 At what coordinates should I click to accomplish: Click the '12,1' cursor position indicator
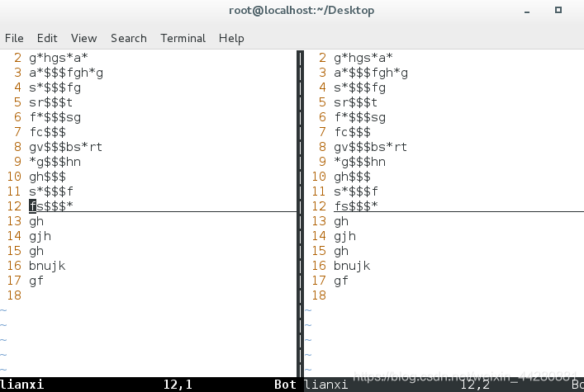[178, 385]
